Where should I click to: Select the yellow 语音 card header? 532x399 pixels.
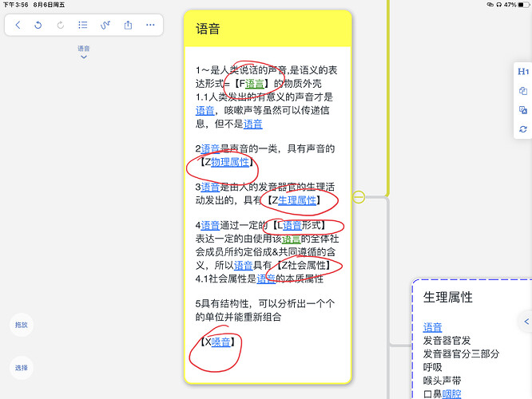268,29
